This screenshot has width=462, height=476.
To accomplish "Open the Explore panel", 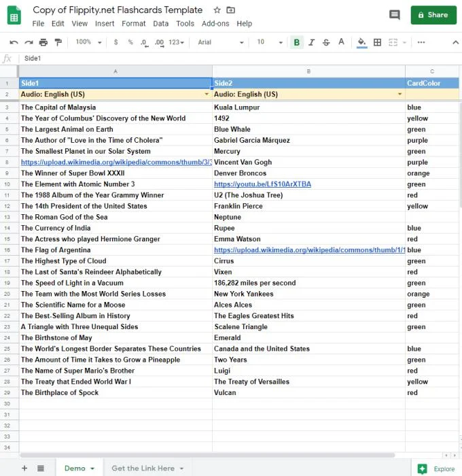I will tap(436, 469).
